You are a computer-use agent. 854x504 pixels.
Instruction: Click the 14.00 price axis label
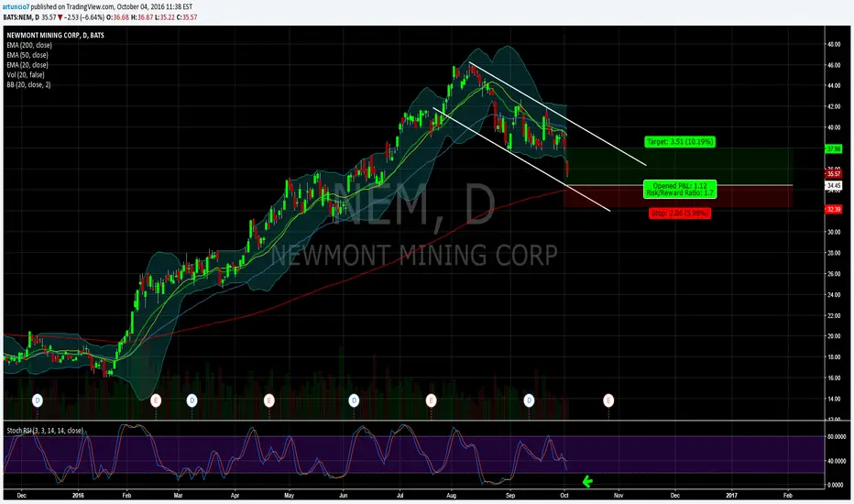coord(833,399)
